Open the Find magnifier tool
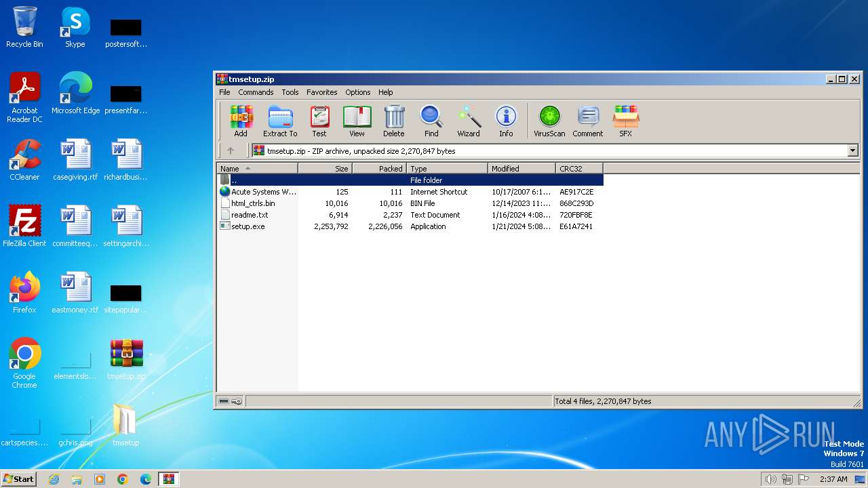 pyautogui.click(x=431, y=121)
